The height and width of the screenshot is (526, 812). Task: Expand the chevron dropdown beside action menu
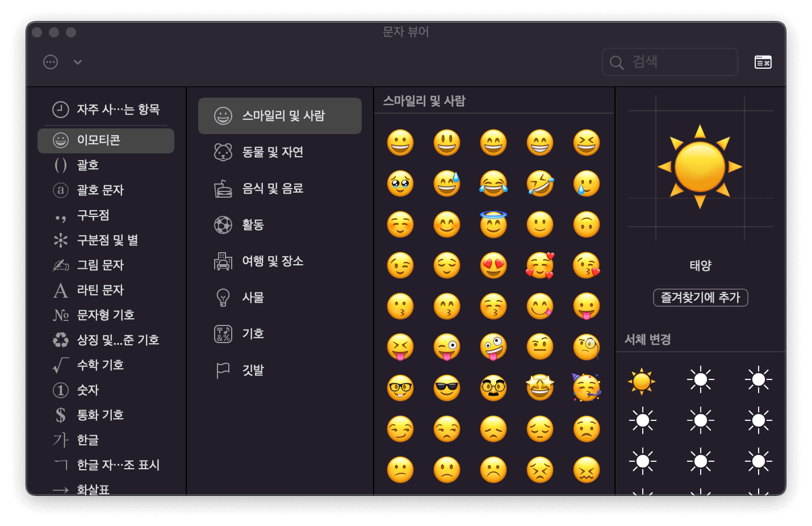[78, 62]
